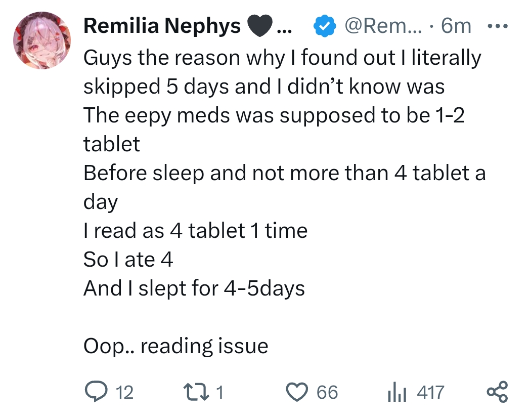Open the @Rem... handle link
Image resolution: width=530 pixels, height=420 pixels.
(383, 26)
